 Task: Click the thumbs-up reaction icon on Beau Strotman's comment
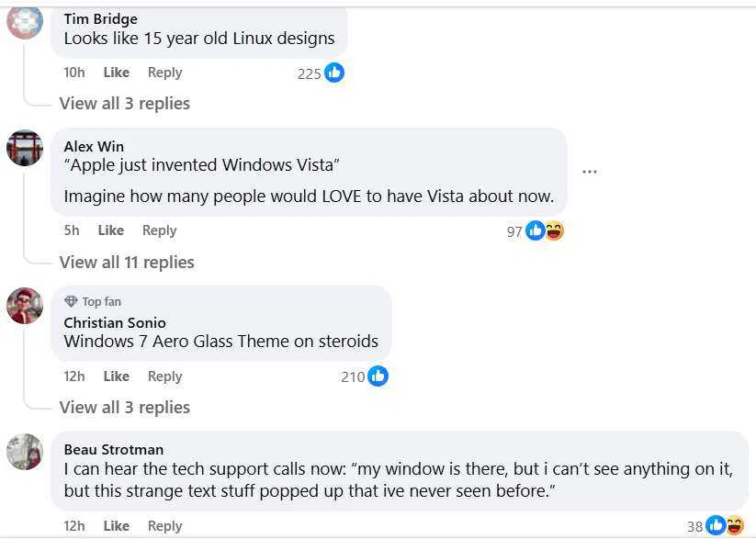(715, 525)
